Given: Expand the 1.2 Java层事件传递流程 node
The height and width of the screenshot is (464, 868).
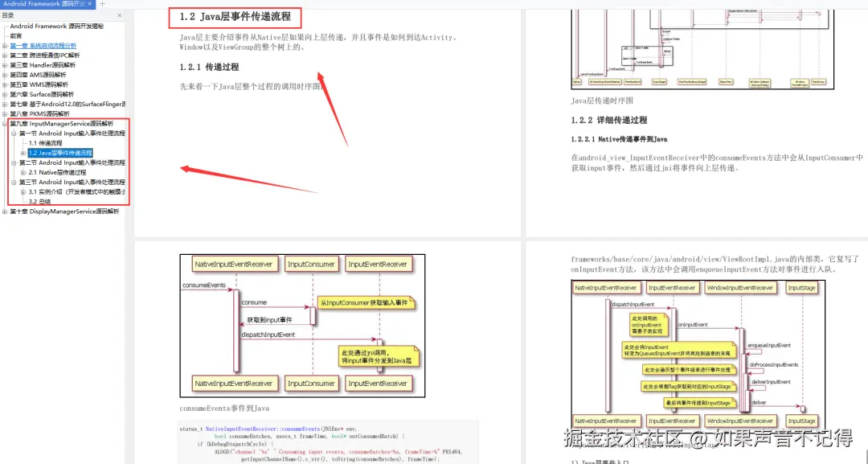Looking at the screenshot, I should tap(24, 153).
